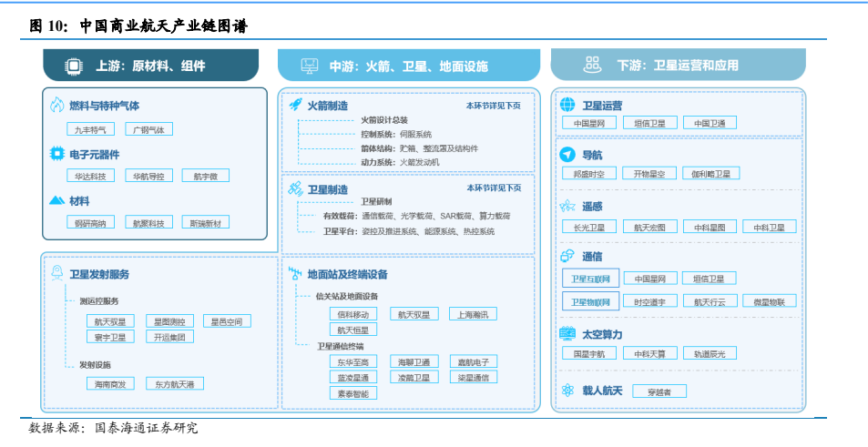Click the atom icon beside 载人航天

(567, 391)
